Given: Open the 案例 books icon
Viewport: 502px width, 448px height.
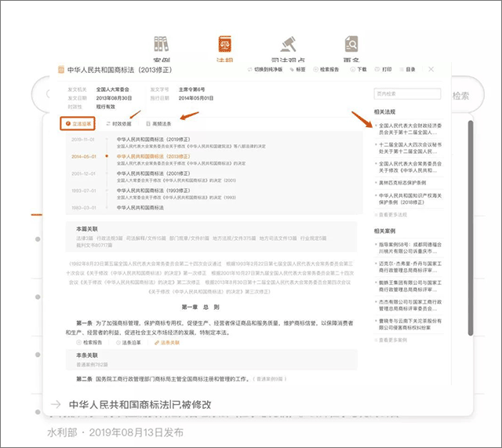Looking at the screenshot, I should pos(162,46).
